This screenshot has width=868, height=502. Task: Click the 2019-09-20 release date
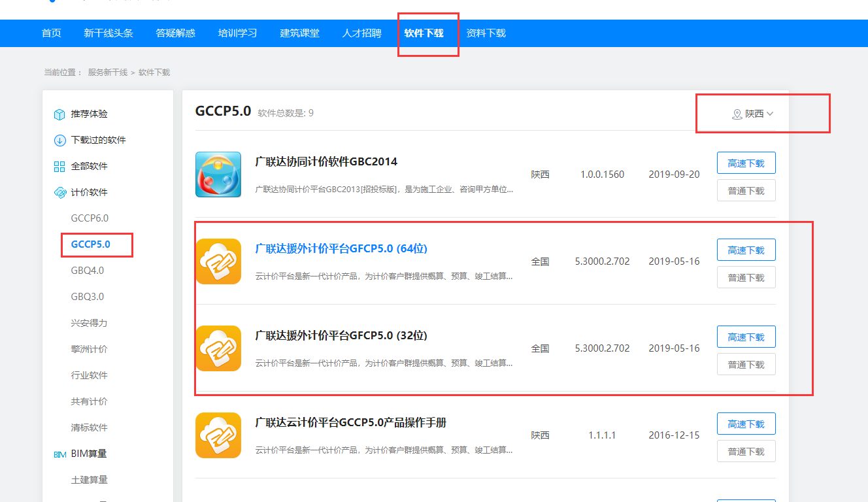click(674, 175)
